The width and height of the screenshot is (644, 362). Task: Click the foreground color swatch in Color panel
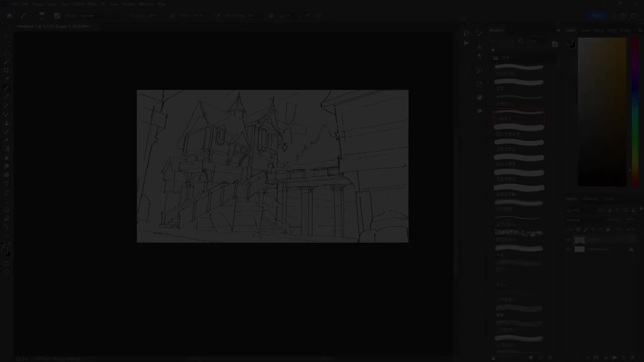pos(570,42)
